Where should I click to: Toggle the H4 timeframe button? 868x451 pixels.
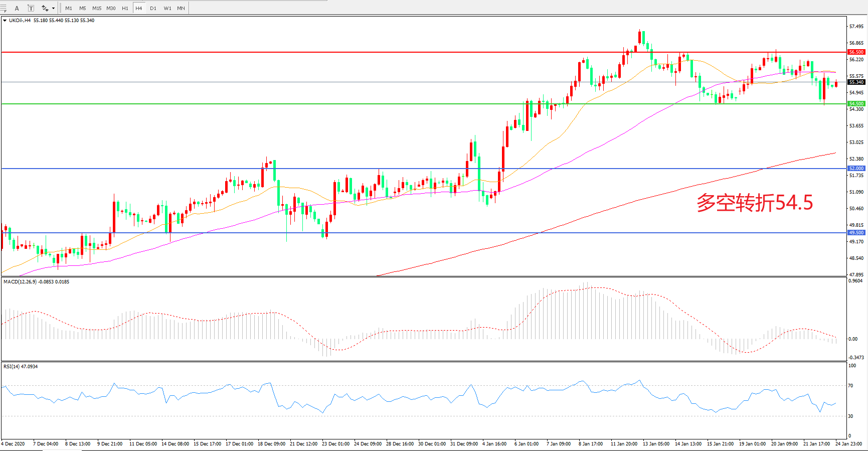139,8
